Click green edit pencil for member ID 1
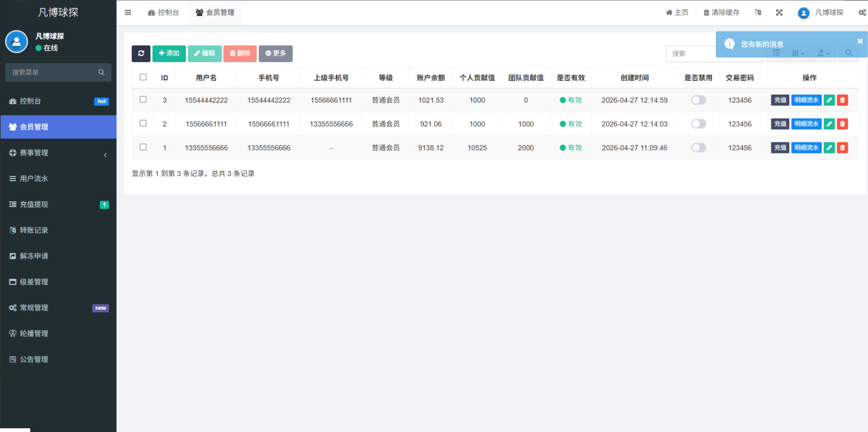Viewport: 868px width, 432px height. [x=829, y=148]
